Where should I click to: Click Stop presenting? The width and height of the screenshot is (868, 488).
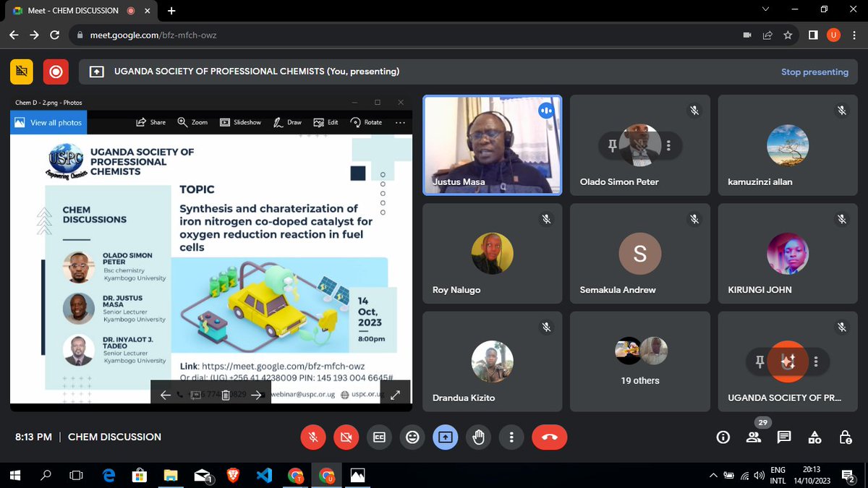(x=814, y=72)
